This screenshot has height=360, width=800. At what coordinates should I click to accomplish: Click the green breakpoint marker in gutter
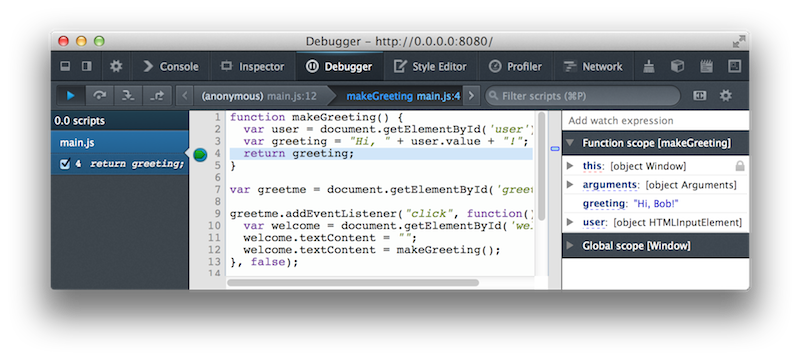201,154
